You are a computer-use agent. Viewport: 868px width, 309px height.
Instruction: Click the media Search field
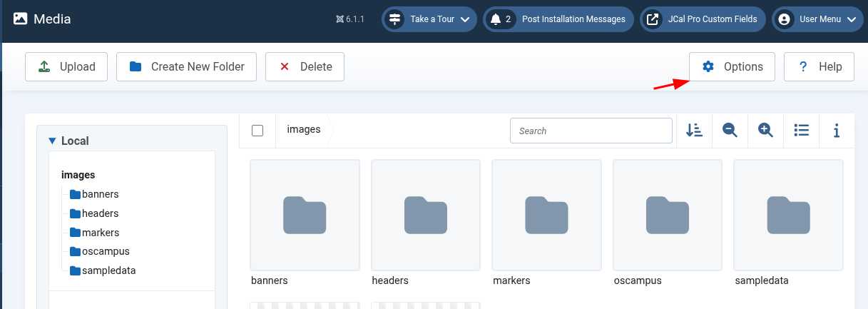coord(591,131)
